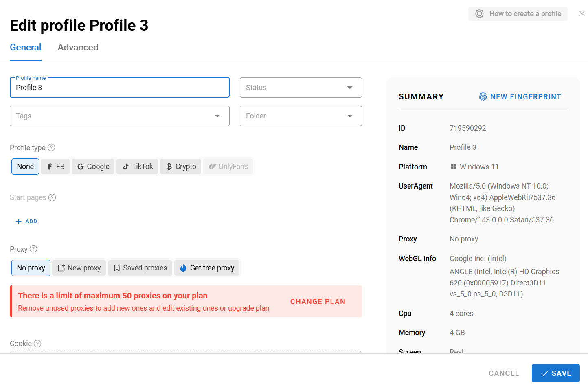Choose the Get free proxy option
Image resolution: width=588 pixels, height=386 pixels.
point(207,268)
